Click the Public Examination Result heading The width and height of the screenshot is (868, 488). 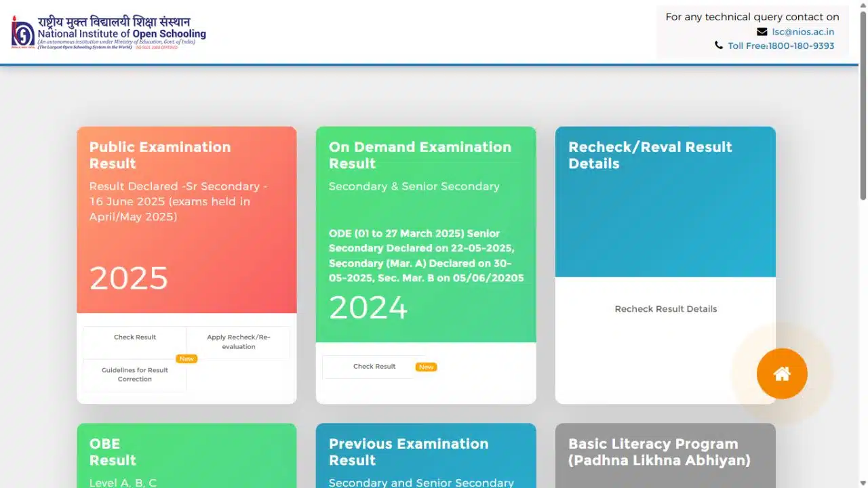click(x=160, y=155)
